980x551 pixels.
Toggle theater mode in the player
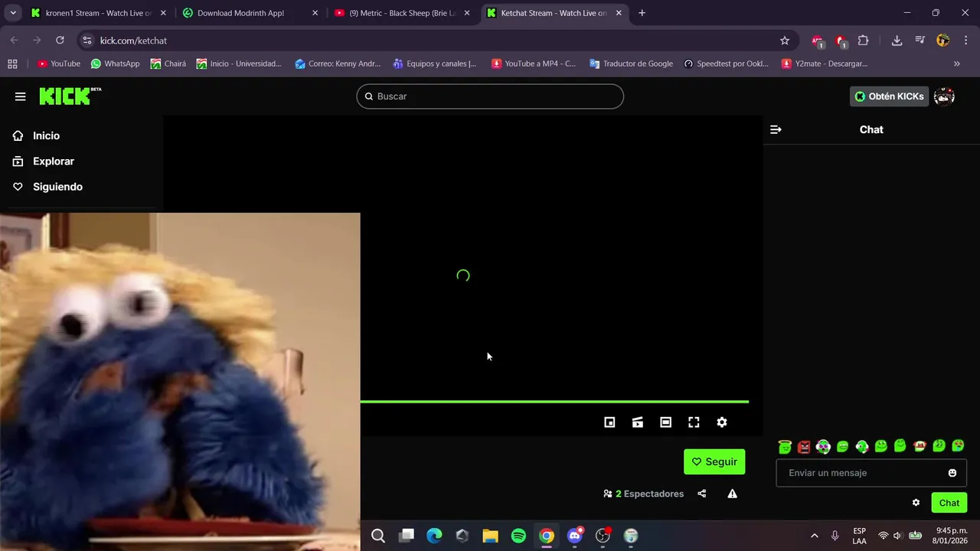[666, 422]
